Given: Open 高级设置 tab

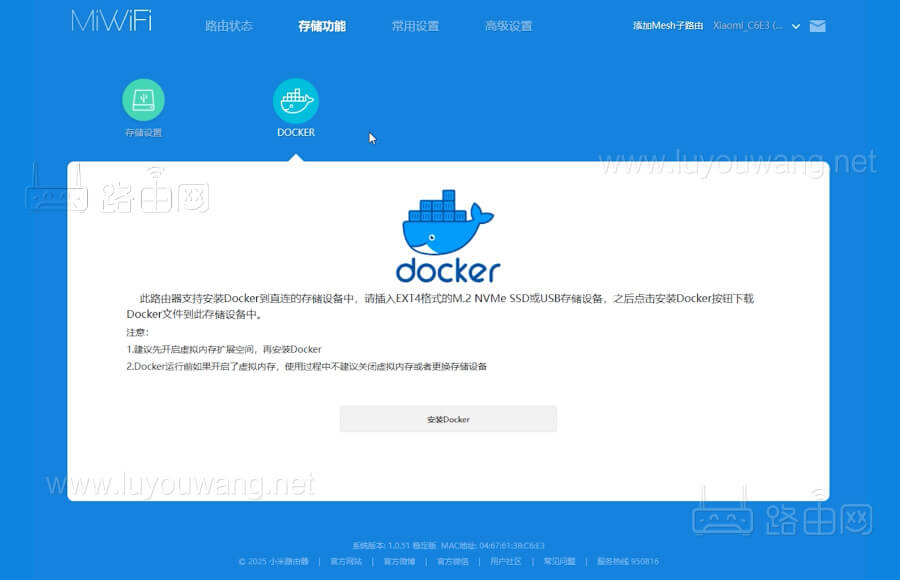Looking at the screenshot, I should point(508,26).
